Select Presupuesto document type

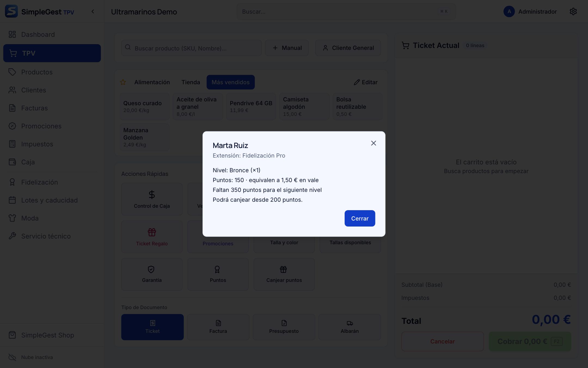point(284,327)
